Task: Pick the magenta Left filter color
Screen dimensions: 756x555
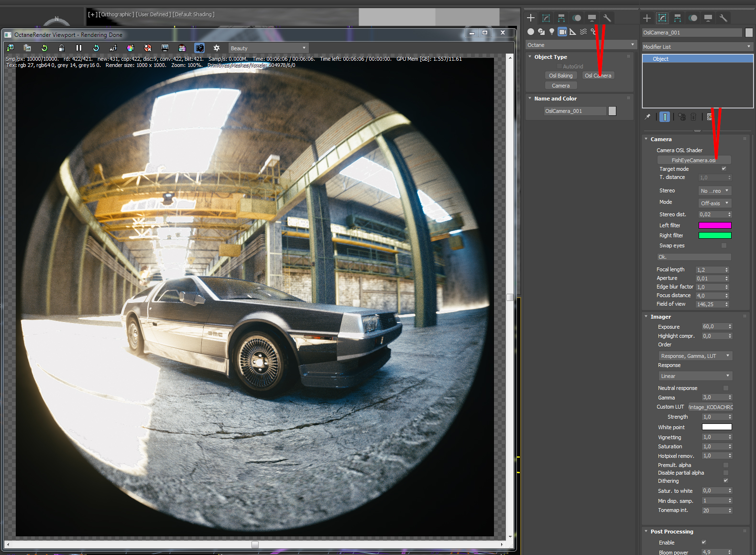Action: point(715,225)
